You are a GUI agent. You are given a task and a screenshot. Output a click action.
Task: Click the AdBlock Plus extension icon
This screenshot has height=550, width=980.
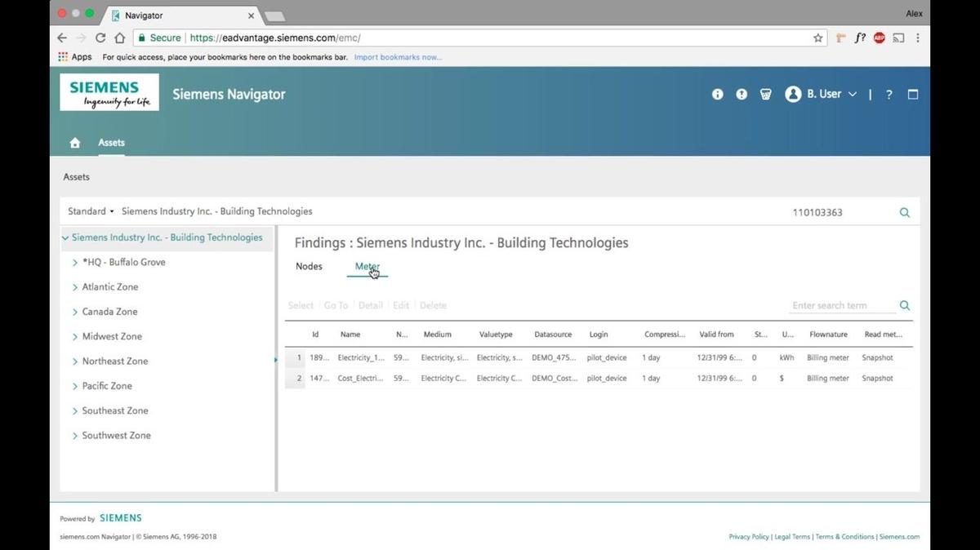pyautogui.click(x=880, y=38)
